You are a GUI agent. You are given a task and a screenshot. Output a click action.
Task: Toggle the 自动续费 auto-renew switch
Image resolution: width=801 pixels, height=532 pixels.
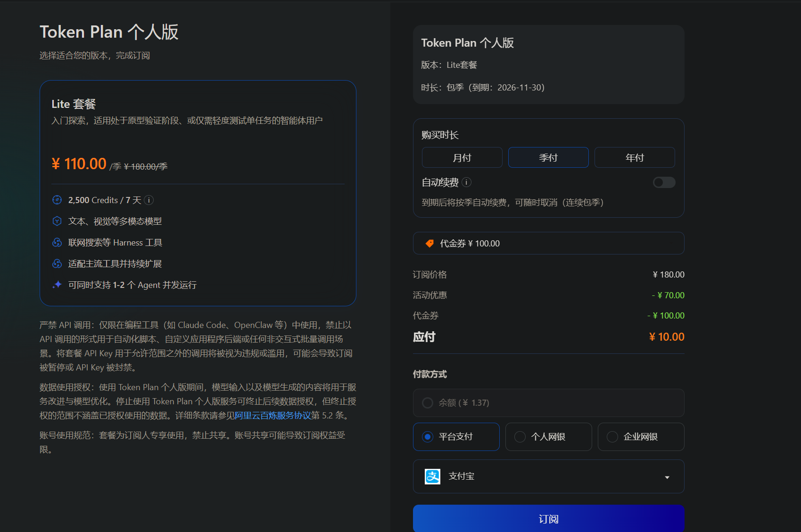[664, 182]
